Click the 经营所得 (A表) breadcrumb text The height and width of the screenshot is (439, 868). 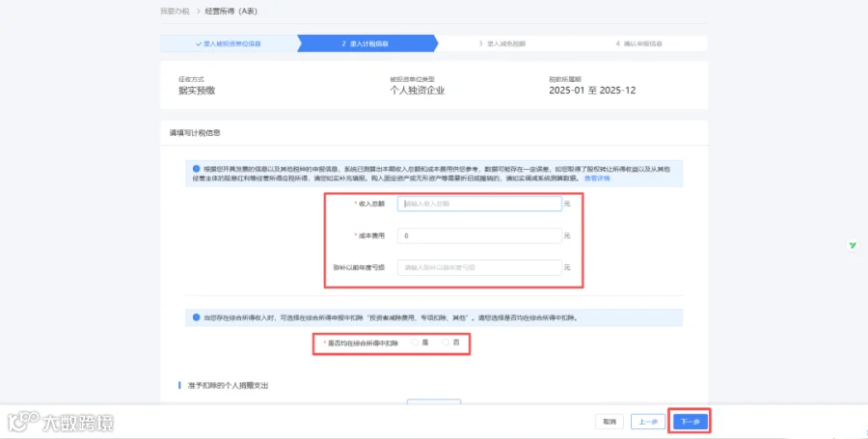231,11
